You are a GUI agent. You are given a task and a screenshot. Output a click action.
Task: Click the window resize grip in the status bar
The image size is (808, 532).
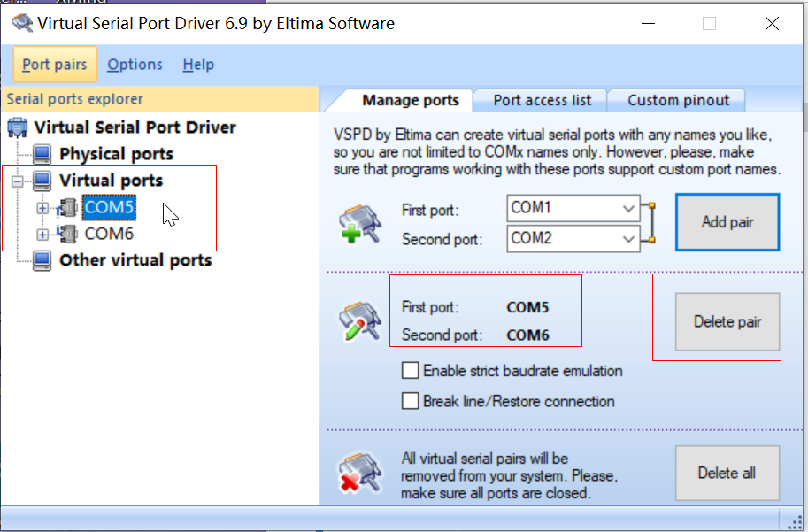794,521
